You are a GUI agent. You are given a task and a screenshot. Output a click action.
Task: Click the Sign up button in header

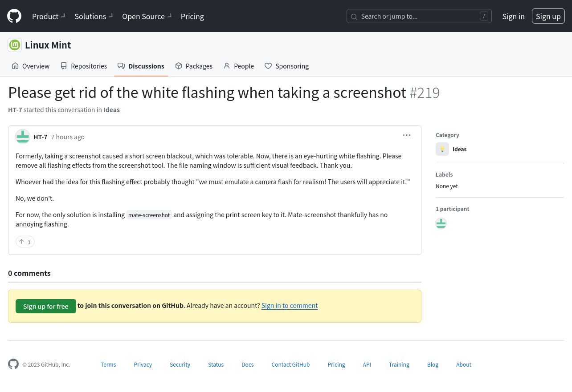(548, 16)
